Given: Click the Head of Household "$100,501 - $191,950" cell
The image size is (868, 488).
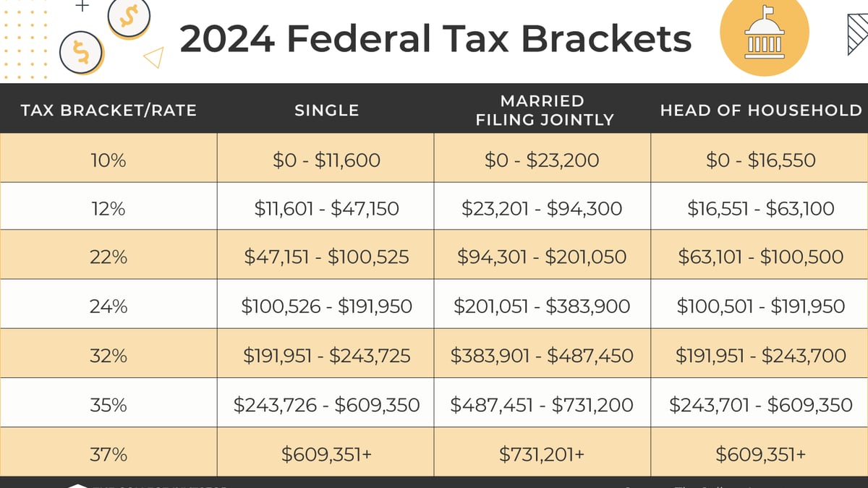Looking at the screenshot, I should (761, 306).
